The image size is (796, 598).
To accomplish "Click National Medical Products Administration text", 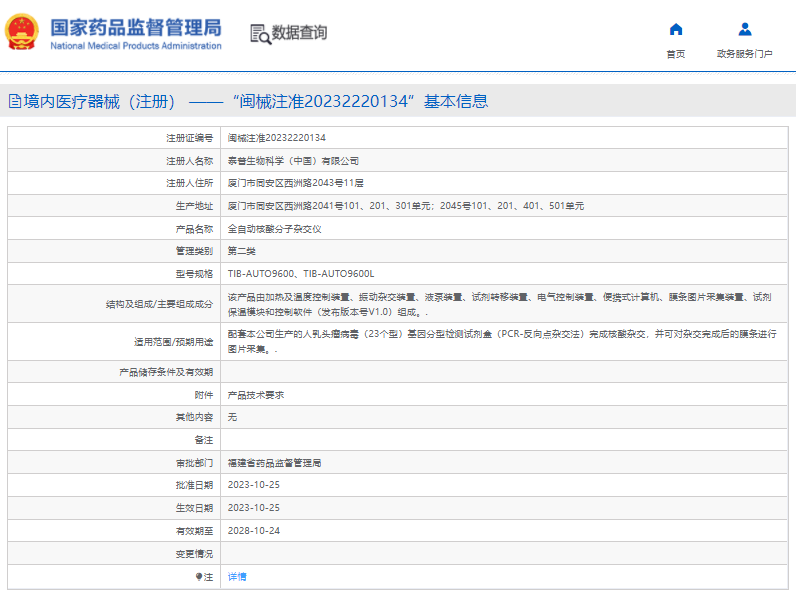I will click(x=136, y=46).
